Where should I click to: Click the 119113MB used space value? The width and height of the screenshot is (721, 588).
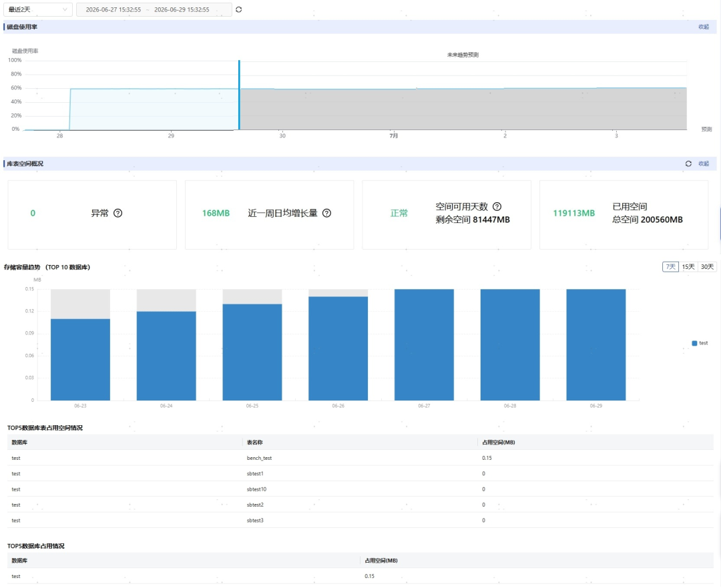click(574, 214)
